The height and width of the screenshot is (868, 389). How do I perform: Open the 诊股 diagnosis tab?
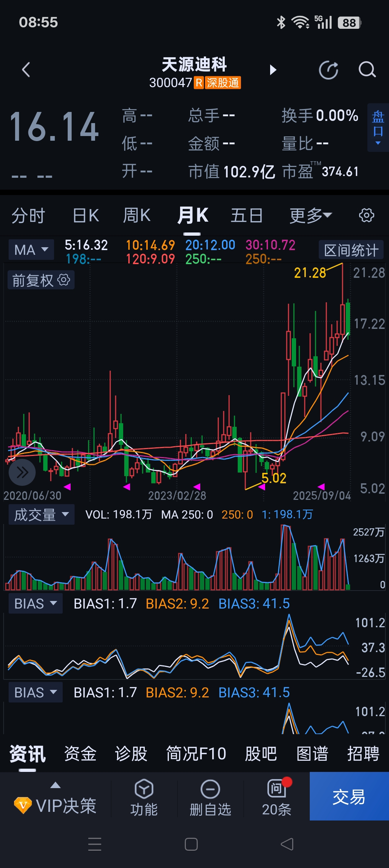(131, 754)
